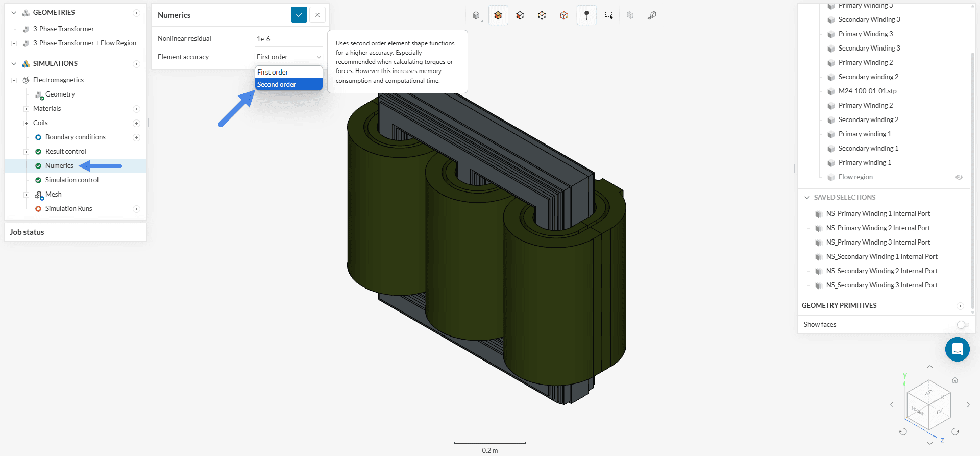
Task: Collapse the SIMULATIONS section
Action: tap(14, 64)
